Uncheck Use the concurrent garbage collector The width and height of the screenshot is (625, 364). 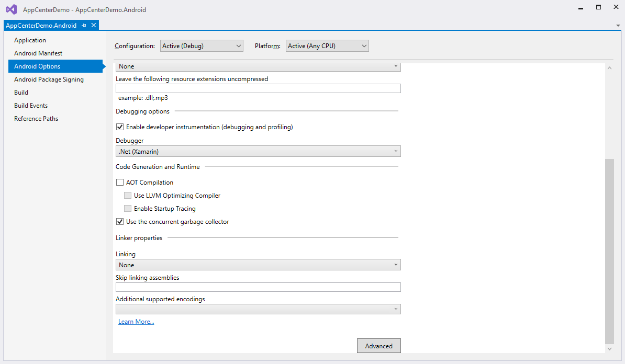pos(120,222)
